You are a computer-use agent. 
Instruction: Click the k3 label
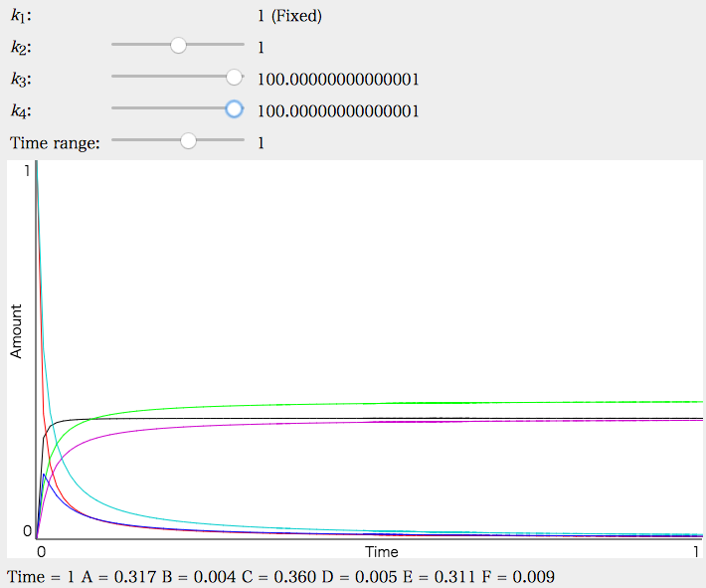[x=21, y=80]
